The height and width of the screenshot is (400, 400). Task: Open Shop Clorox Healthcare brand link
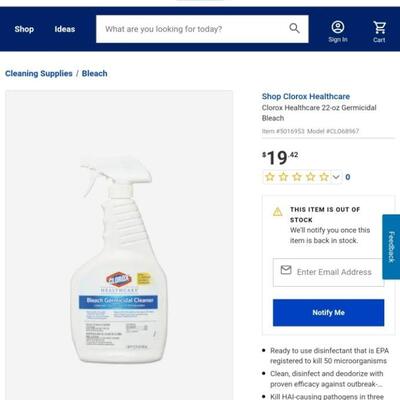click(x=306, y=96)
